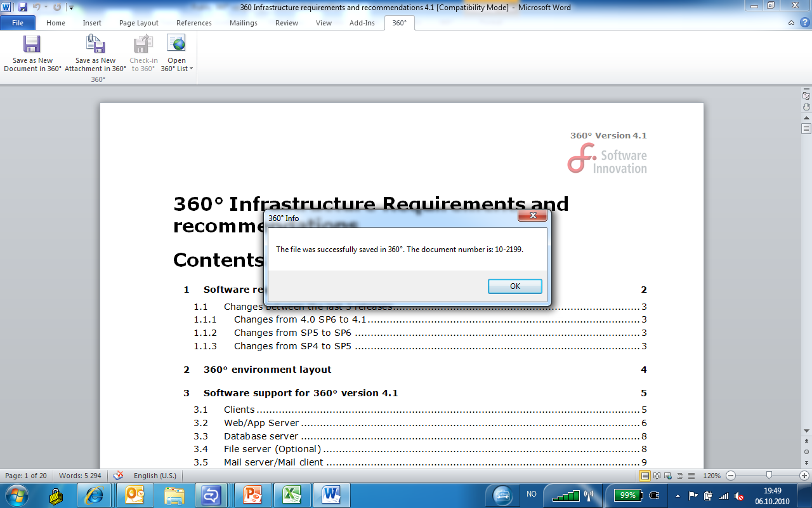Open the Review tab
812x508 pixels.
coord(287,23)
